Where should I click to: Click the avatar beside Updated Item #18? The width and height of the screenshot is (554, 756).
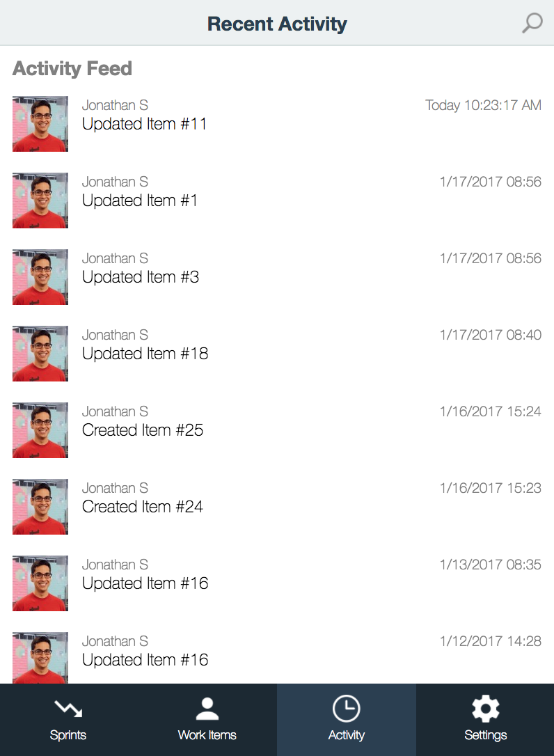(x=40, y=354)
